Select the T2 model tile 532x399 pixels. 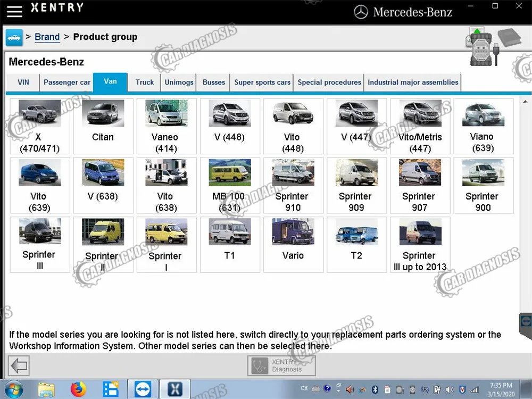pos(356,245)
